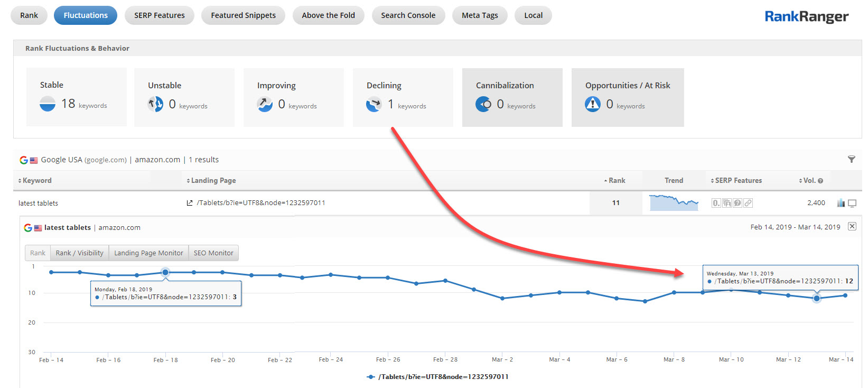Open landing page external link icon

pos(190,203)
